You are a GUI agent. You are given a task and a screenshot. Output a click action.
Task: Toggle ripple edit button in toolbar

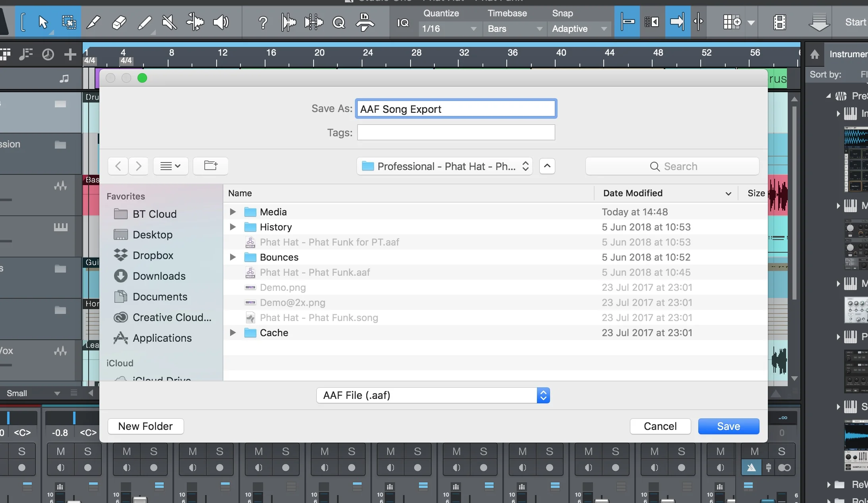[651, 22]
